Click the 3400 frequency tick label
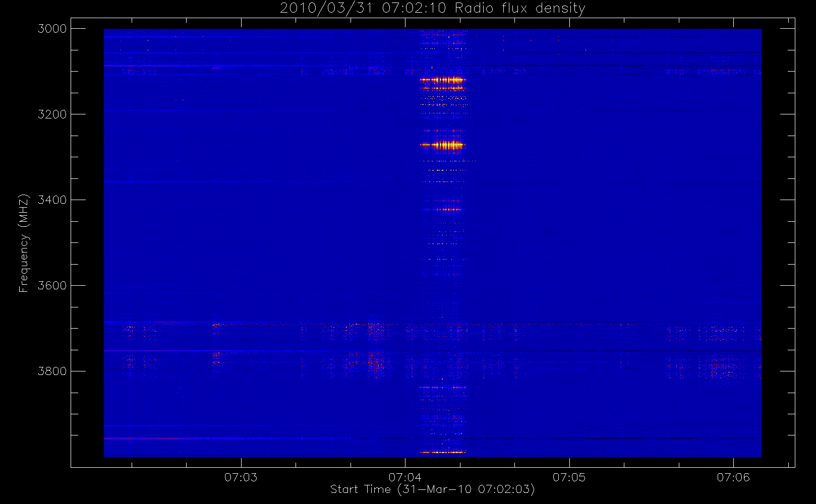This screenshot has width=816, height=504. tap(52, 200)
